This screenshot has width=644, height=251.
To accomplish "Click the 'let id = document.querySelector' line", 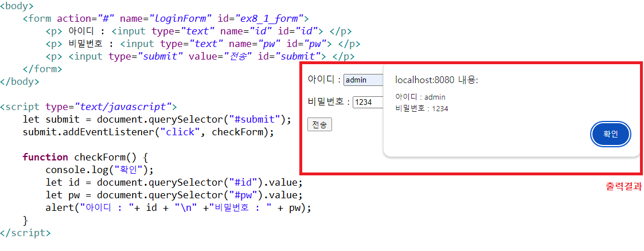I will 174,182.
